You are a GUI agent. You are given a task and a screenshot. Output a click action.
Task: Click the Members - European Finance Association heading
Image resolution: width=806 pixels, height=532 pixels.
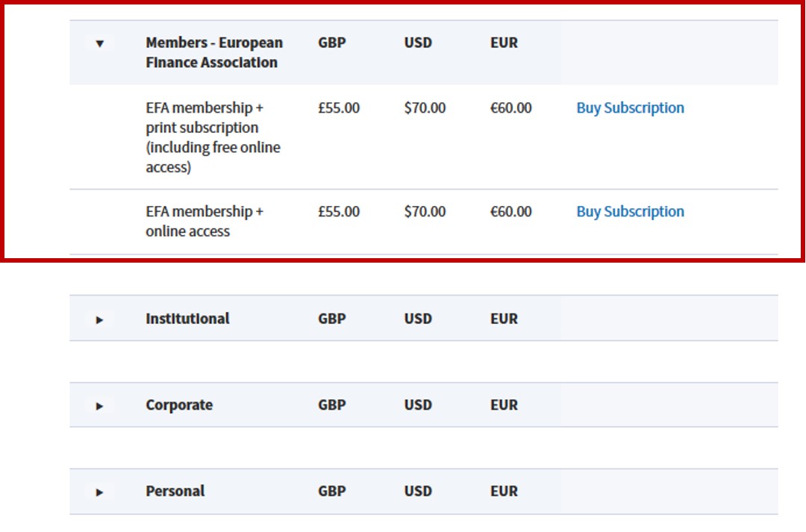pyautogui.click(x=214, y=53)
